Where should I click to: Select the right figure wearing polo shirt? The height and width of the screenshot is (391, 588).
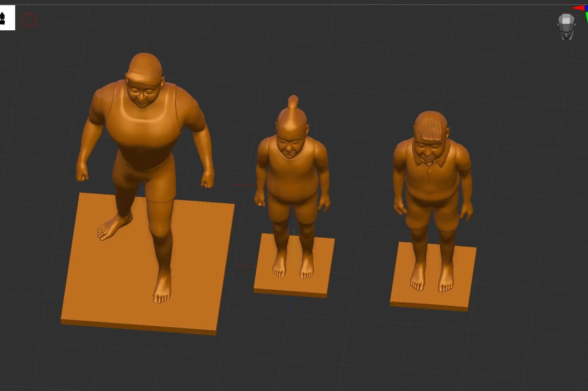[431, 172]
